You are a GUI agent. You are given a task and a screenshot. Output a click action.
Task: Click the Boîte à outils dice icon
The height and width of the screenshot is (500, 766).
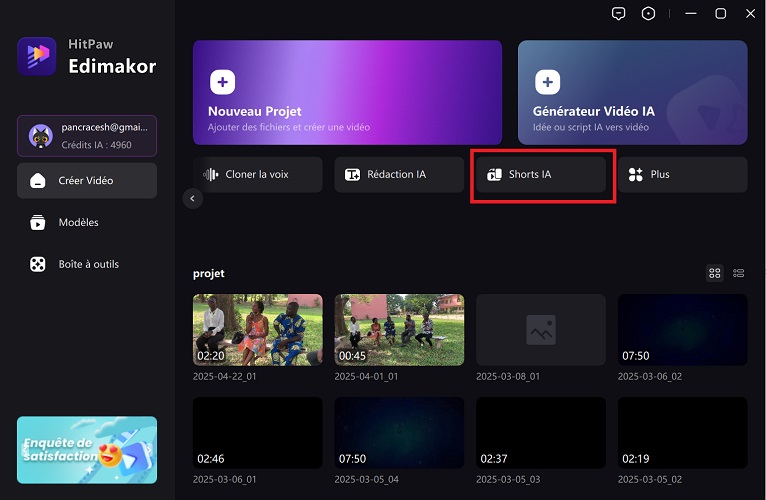pyautogui.click(x=38, y=264)
